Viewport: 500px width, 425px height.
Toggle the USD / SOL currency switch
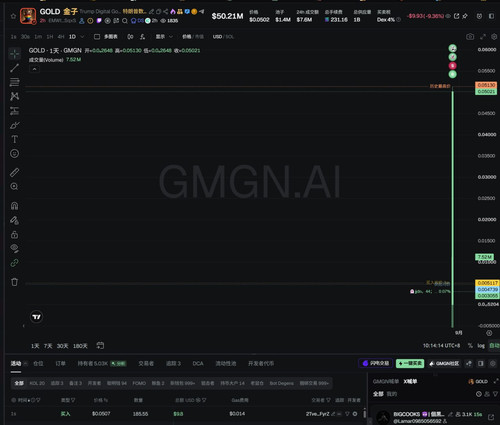click(x=223, y=37)
